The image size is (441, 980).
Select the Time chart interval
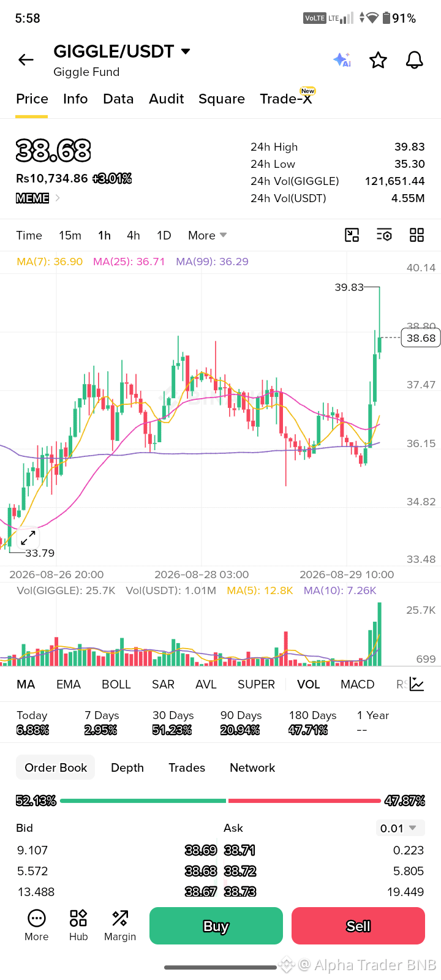tap(29, 235)
